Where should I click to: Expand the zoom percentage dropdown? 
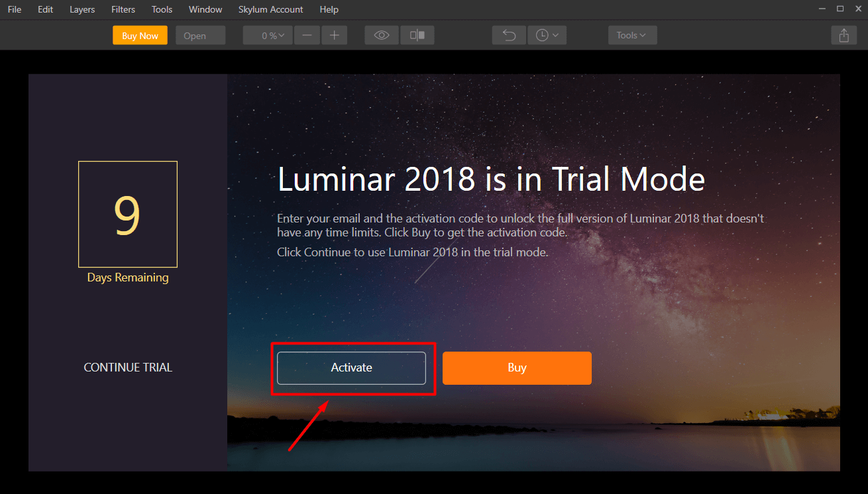coord(268,36)
